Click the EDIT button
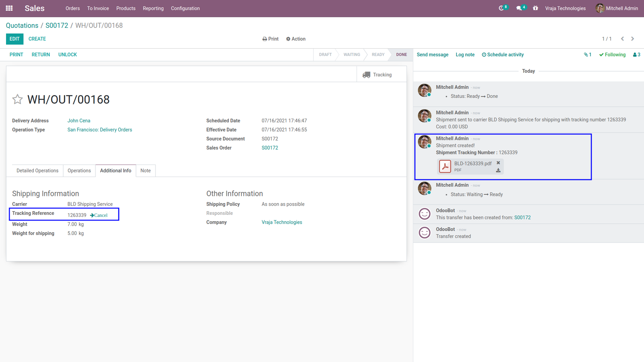This screenshot has height=362, width=644. [x=14, y=39]
